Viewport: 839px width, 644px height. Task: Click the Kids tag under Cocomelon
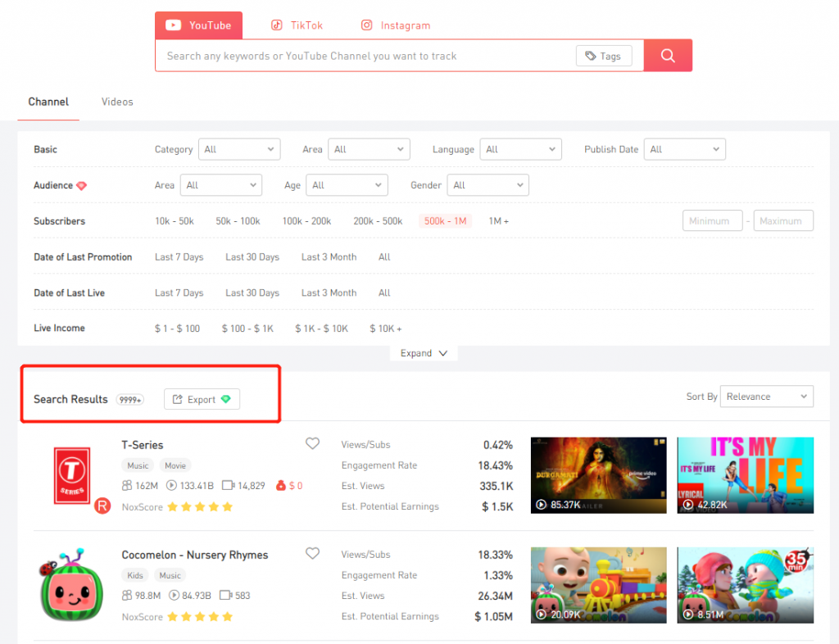tap(135, 575)
